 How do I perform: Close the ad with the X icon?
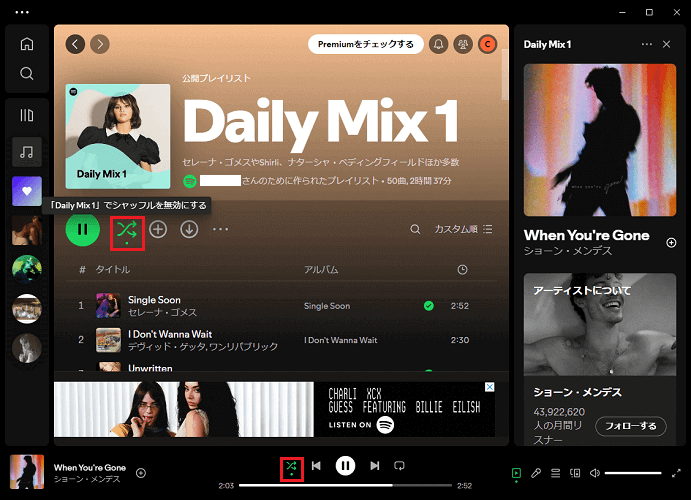coord(490,387)
